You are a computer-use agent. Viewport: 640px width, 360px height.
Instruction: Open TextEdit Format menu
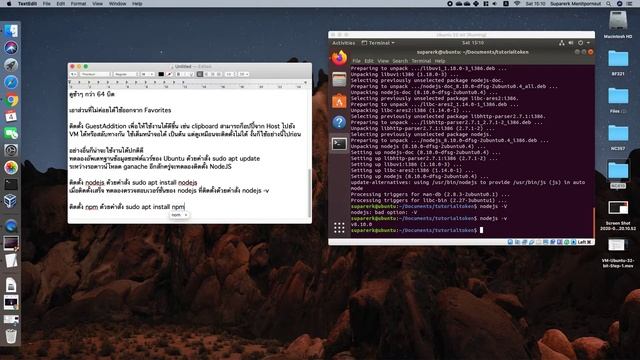78,4
